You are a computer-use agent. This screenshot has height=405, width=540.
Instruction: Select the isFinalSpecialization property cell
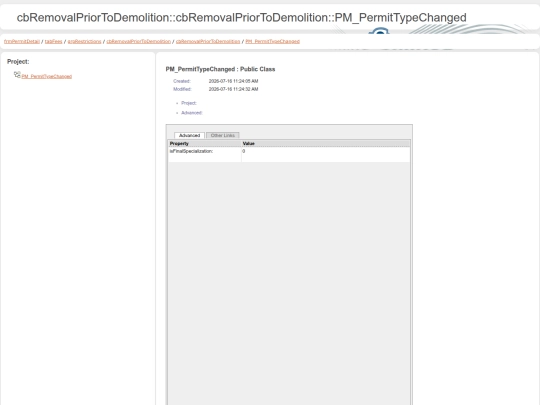[x=205, y=154]
